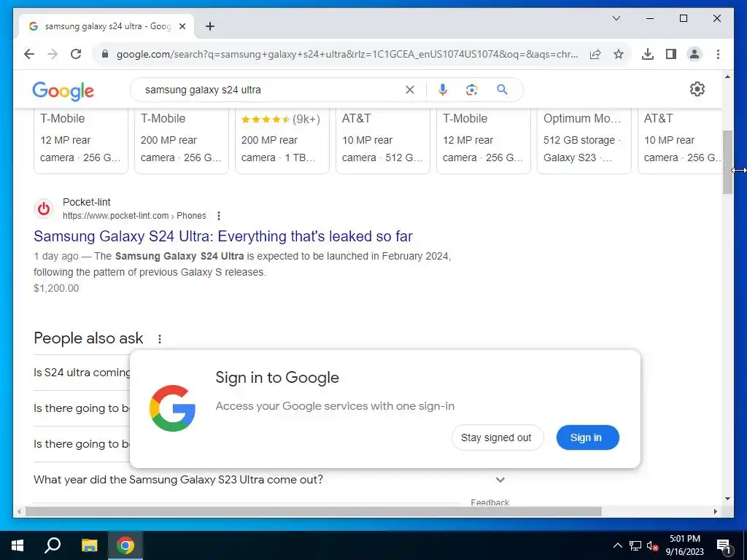Screen dimensions: 747x560
Task: Click the horizontal scrollbar left arrow
Action: [x=19, y=511]
